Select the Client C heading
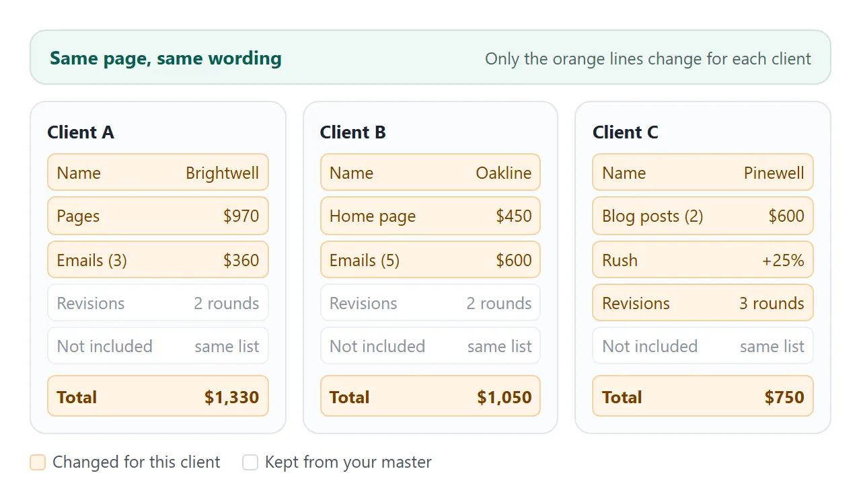Screen dimensions: 861x504 (625, 132)
